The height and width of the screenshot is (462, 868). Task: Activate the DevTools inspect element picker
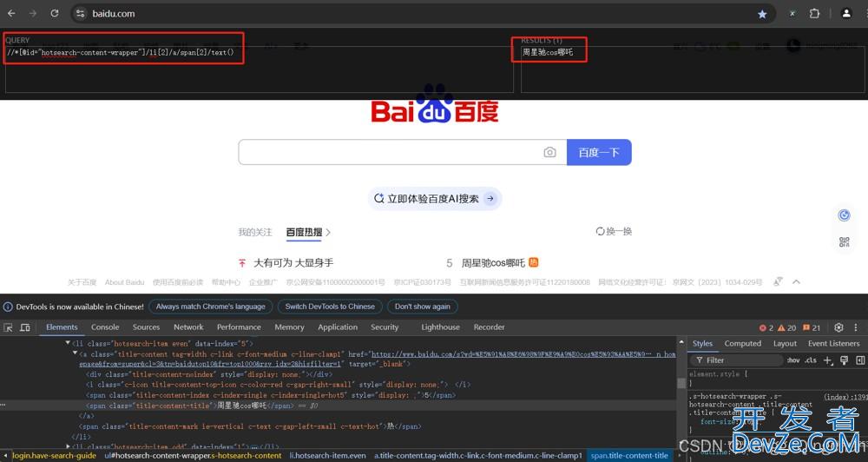pos(9,327)
